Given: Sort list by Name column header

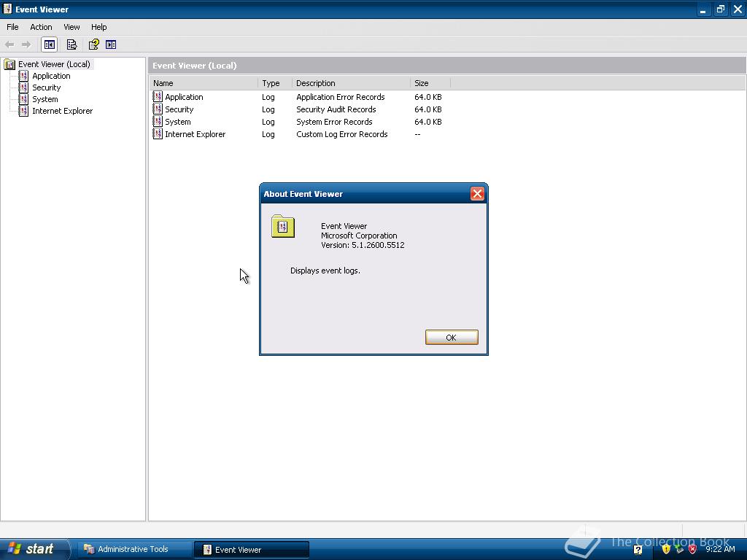Looking at the screenshot, I should 204,83.
